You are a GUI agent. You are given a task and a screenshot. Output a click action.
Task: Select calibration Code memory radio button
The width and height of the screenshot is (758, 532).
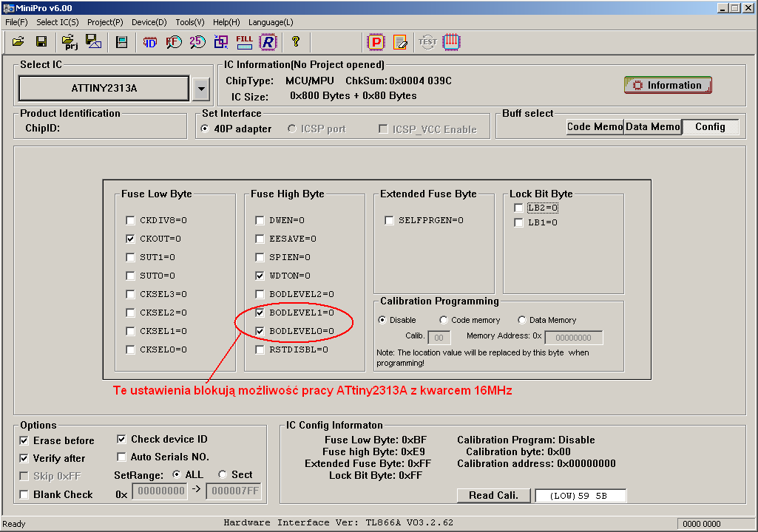[x=443, y=320]
